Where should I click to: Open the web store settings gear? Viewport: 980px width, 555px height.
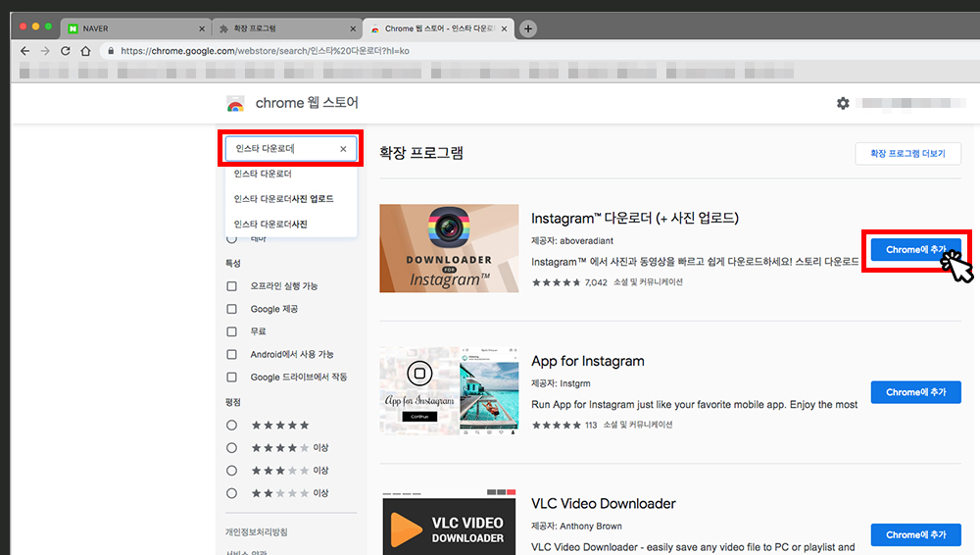(843, 103)
